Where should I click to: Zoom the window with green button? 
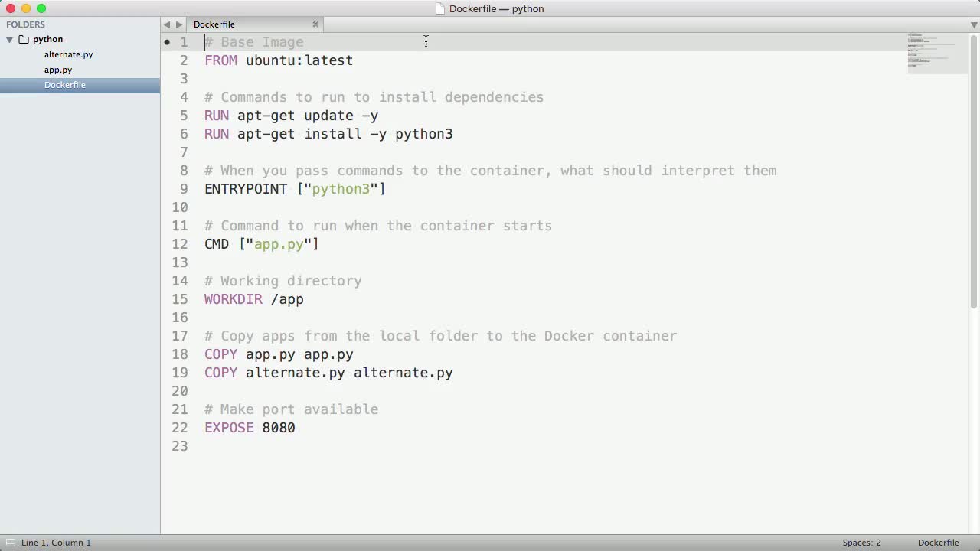41,8
